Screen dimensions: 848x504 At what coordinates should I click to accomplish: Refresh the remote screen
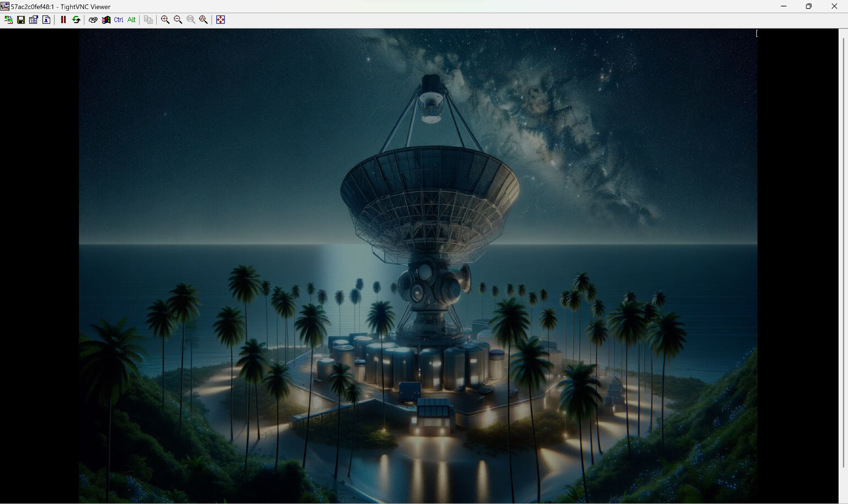point(76,20)
